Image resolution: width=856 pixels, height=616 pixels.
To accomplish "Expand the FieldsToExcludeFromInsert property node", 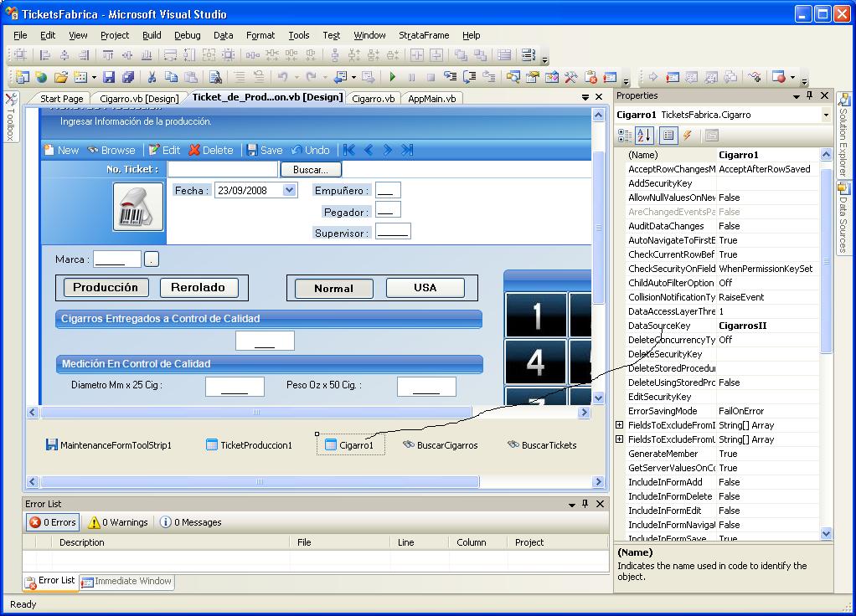I will [x=620, y=425].
